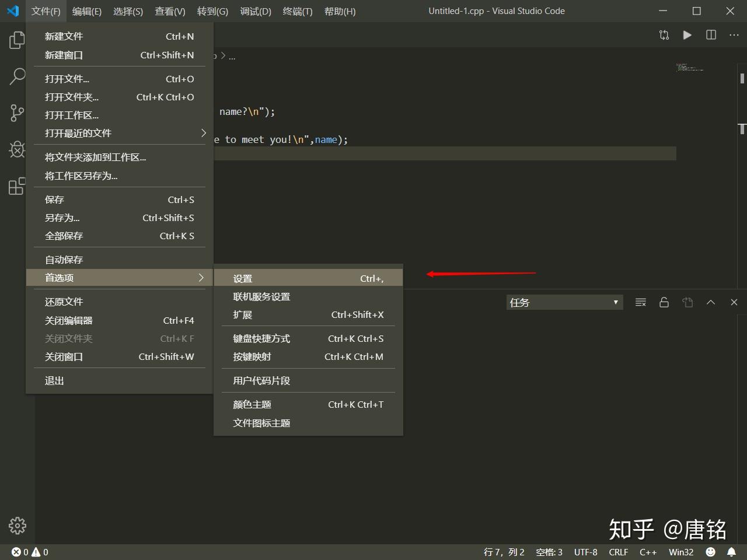Open the 查看(V) menu

click(x=170, y=11)
